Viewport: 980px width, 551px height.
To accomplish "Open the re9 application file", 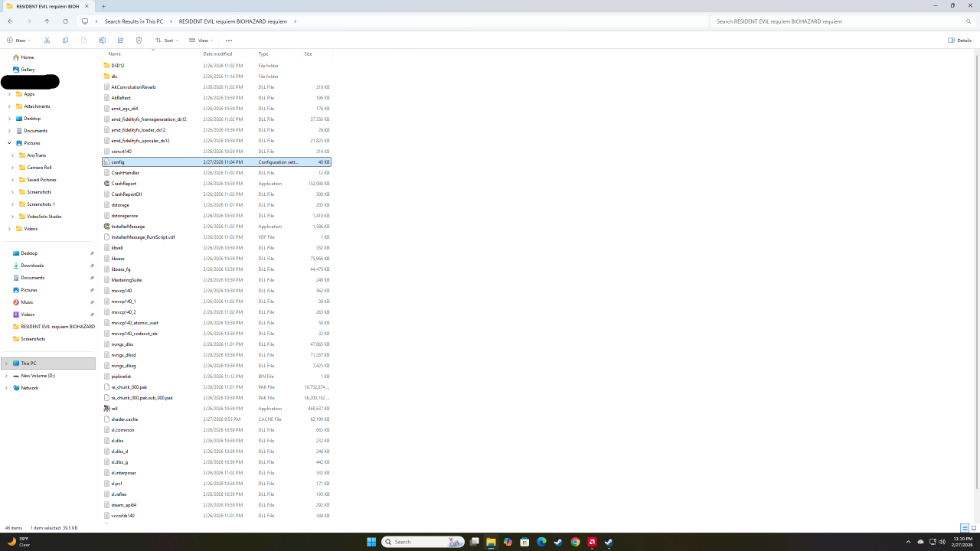I will coord(115,409).
